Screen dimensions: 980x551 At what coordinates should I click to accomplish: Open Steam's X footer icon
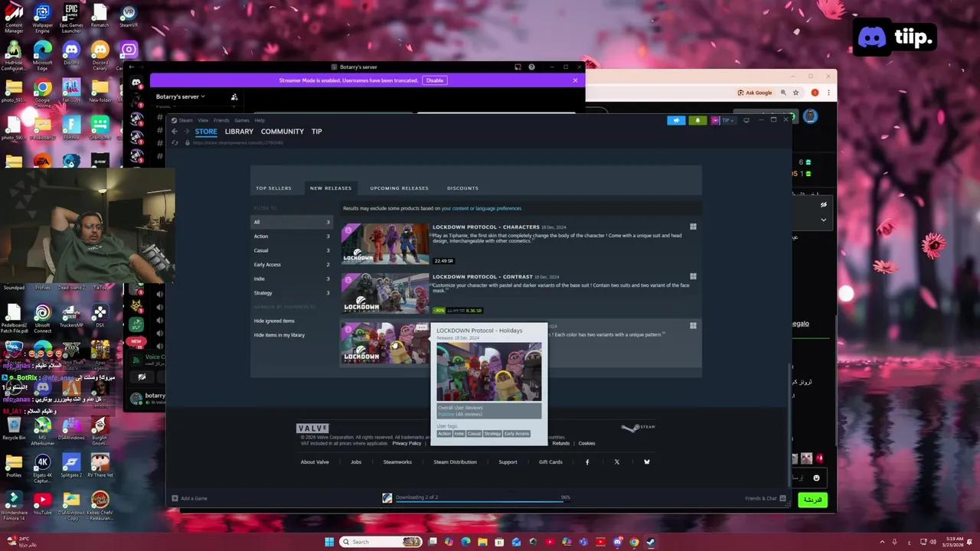point(616,461)
